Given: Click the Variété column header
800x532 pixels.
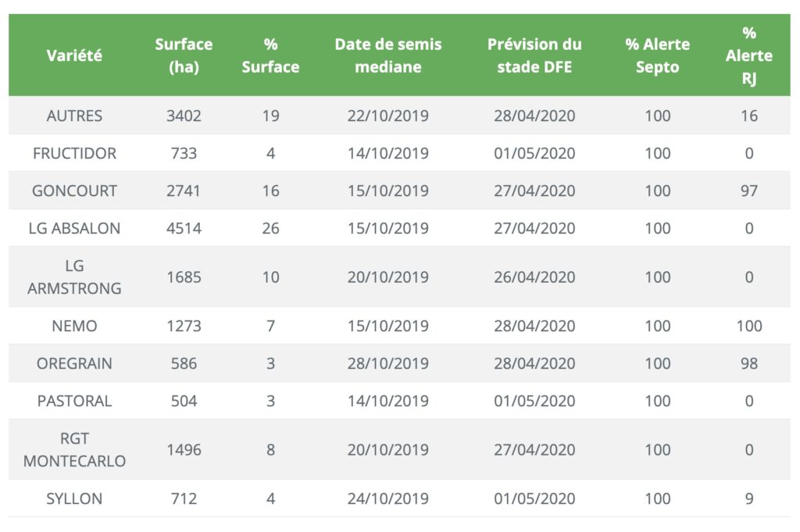Looking at the screenshot, I should 74,55.
